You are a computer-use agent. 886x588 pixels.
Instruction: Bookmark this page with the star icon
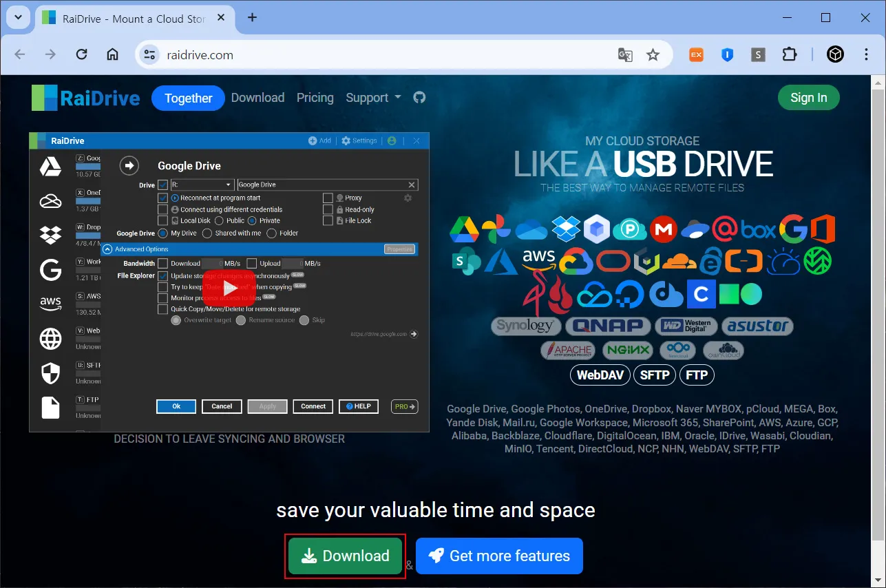point(653,55)
